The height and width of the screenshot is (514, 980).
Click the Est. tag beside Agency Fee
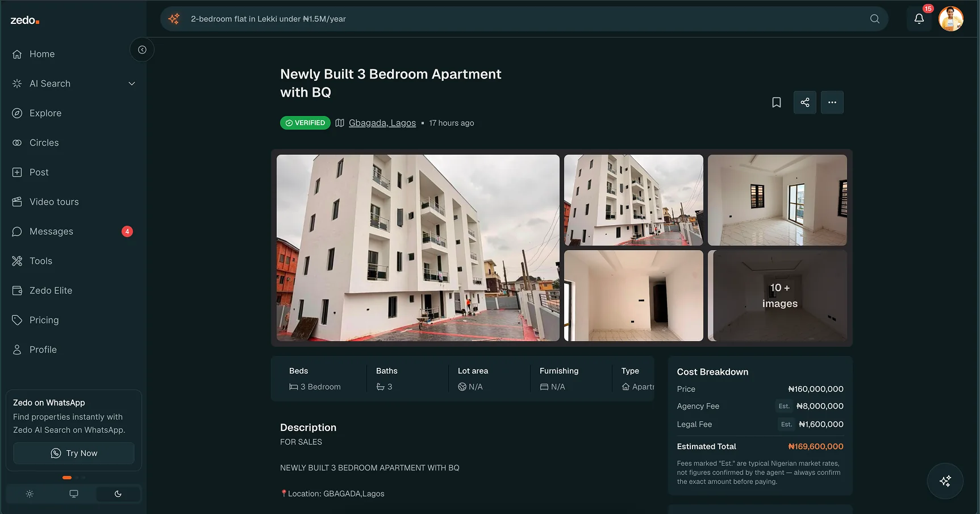784,406
